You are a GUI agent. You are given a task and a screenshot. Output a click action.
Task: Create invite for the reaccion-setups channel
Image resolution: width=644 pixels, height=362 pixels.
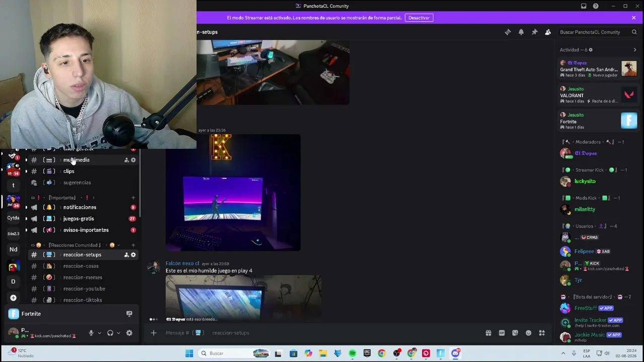click(126, 255)
